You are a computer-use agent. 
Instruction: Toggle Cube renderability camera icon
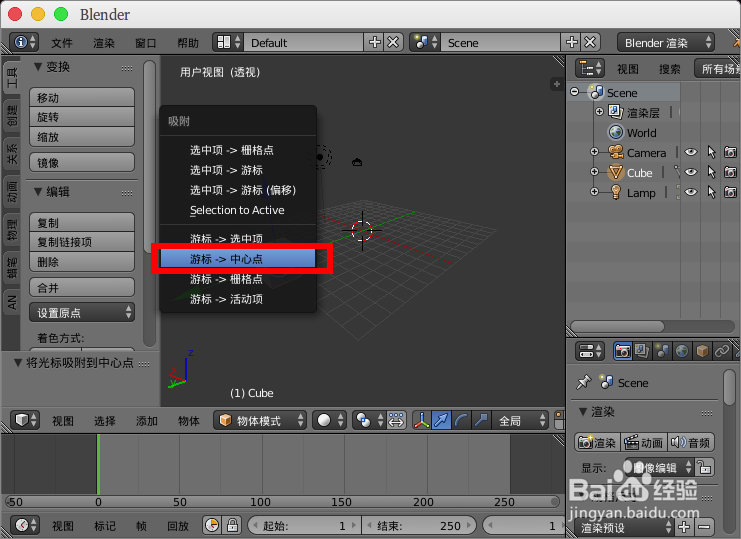pos(731,172)
